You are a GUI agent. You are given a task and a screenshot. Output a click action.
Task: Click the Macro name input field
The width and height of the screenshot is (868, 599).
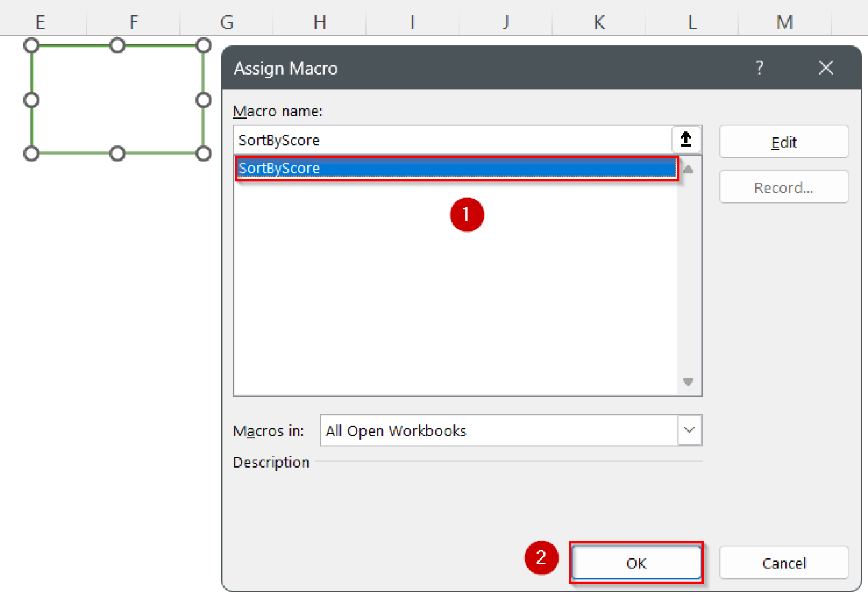tap(453, 140)
